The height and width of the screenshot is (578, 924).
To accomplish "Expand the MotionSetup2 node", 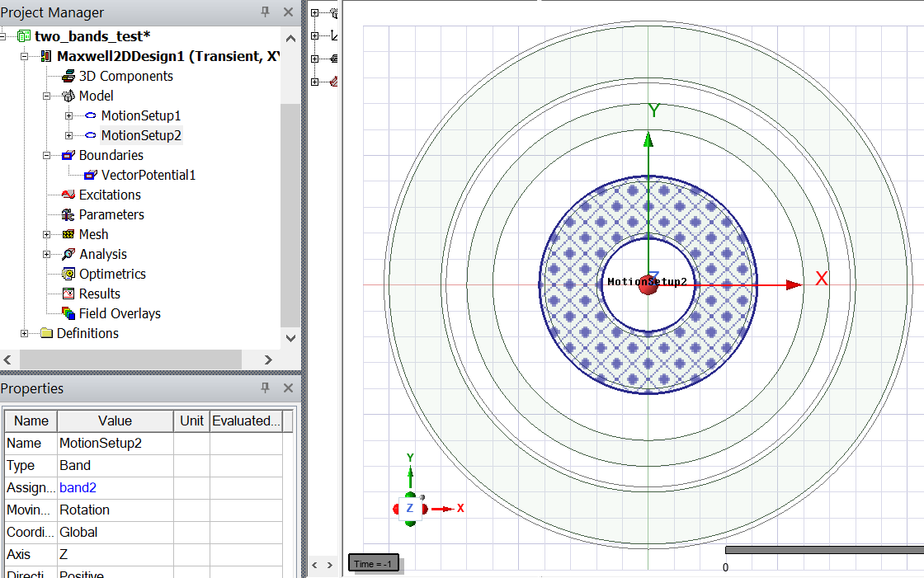I will (x=69, y=135).
